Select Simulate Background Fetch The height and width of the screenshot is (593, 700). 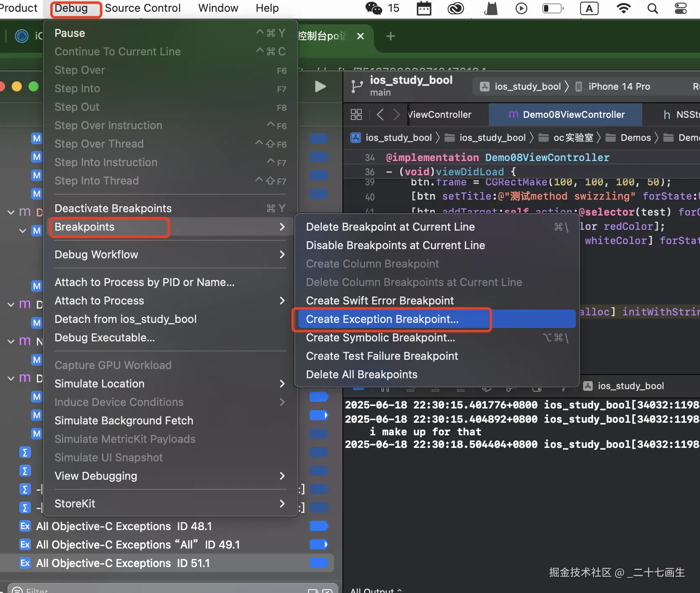pyautogui.click(x=170, y=421)
